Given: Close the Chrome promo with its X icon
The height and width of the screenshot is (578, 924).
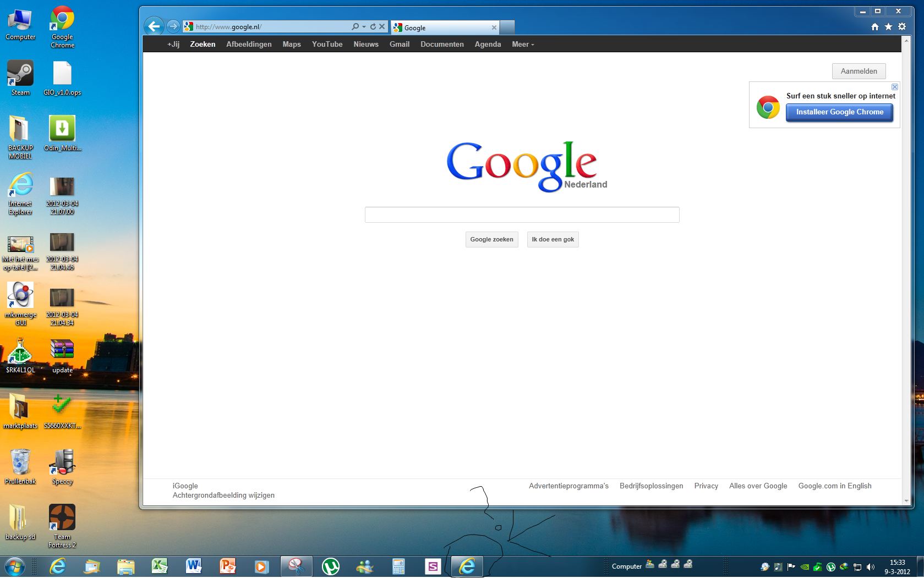Looking at the screenshot, I should [895, 87].
